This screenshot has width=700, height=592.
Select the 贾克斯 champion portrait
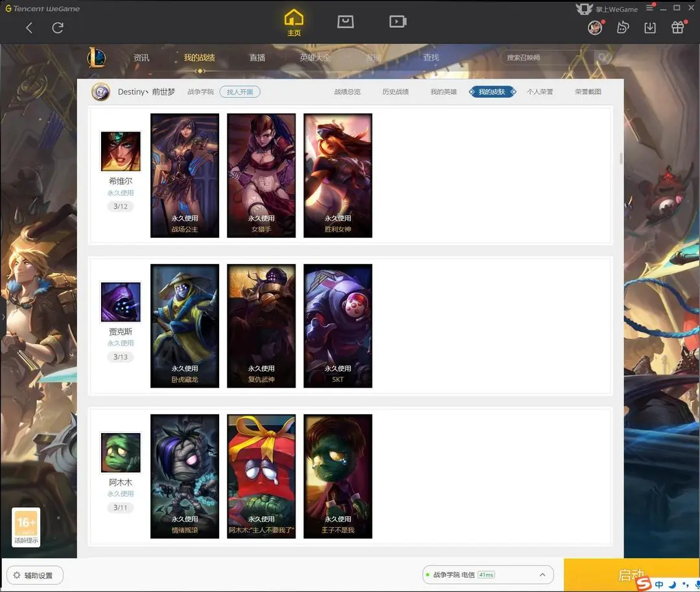pyautogui.click(x=121, y=302)
